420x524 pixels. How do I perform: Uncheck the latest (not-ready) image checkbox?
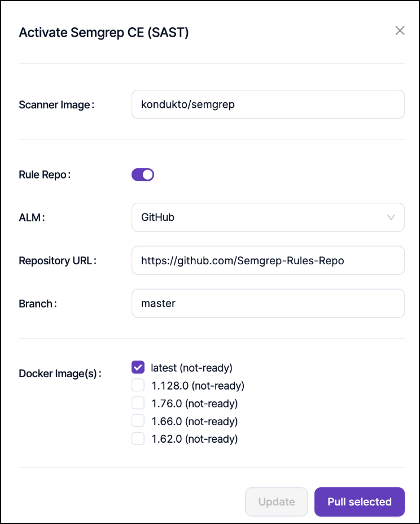tap(138, 368)
